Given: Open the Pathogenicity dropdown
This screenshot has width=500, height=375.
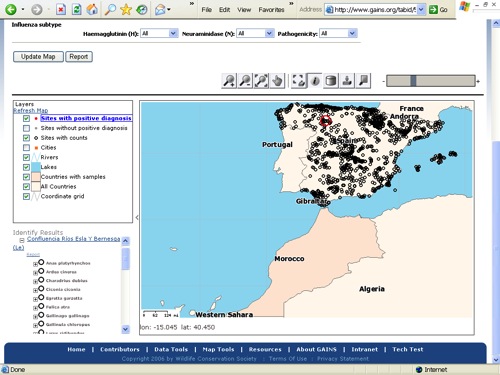Looking at the screenshot, I should tap(338, 33).
